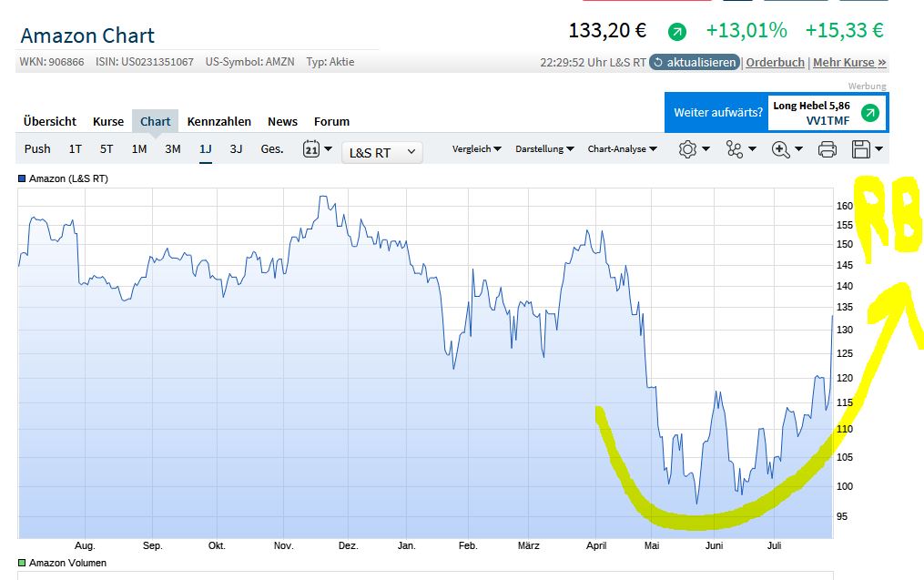Select the 1J time range
Screen dimensions: 924x580
pyautogui.click(x=205, y=149)
